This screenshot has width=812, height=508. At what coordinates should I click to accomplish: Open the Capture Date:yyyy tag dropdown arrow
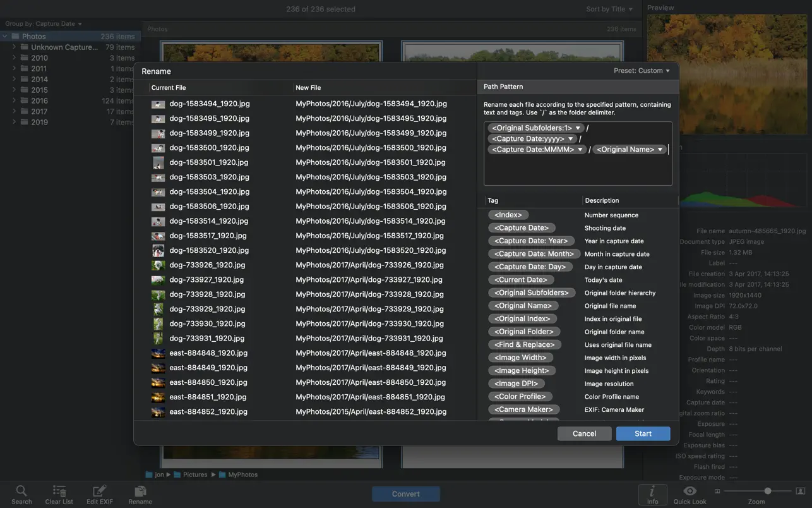coord(570,139)
